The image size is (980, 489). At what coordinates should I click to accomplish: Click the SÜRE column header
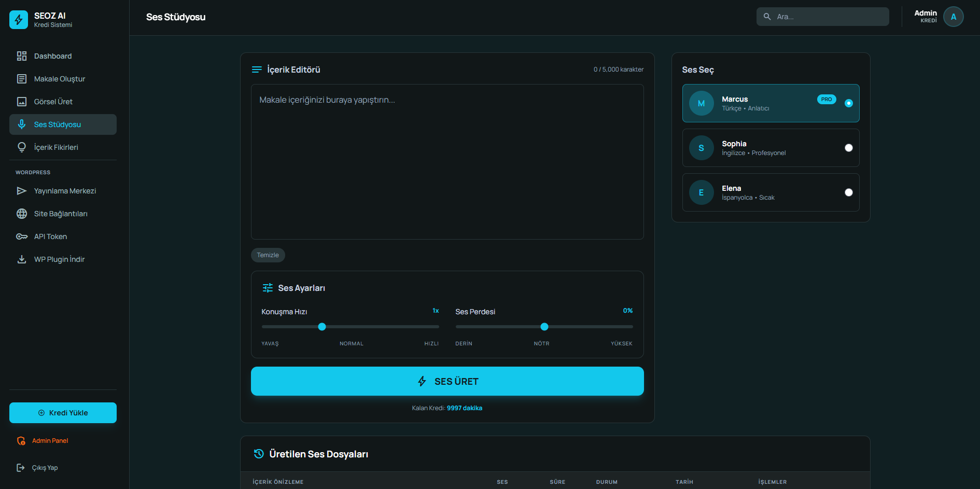557,482
